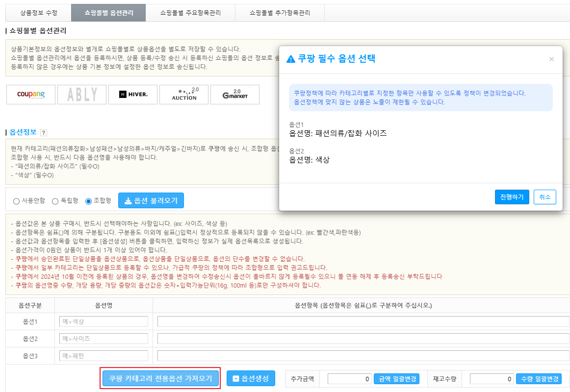The image size is (570, 392).
Task: Click the 옵션정보 help question mark icon
Action: click(x=44, y=133)
